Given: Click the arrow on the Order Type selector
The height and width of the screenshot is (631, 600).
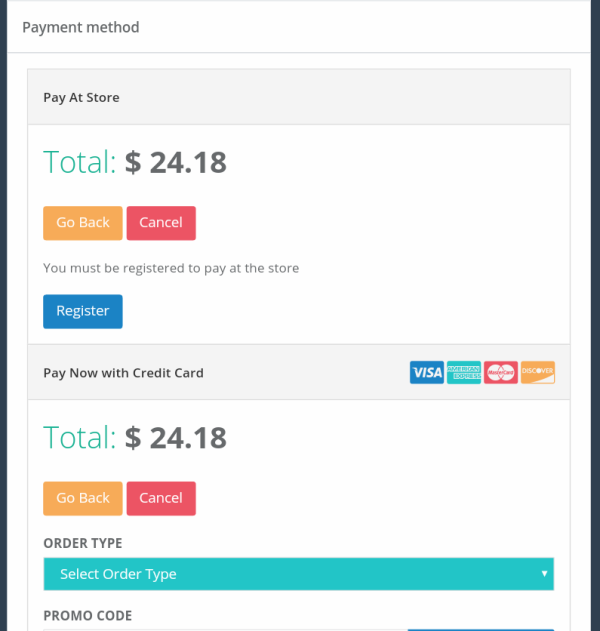Looking at the screenshot, I should (x=544, y=573).
